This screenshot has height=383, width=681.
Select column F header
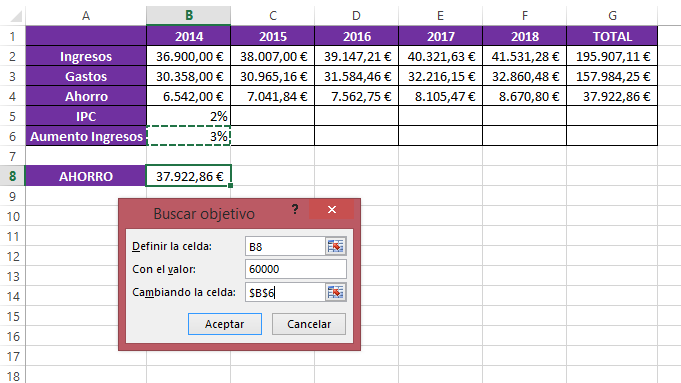[x=525, y=16]
